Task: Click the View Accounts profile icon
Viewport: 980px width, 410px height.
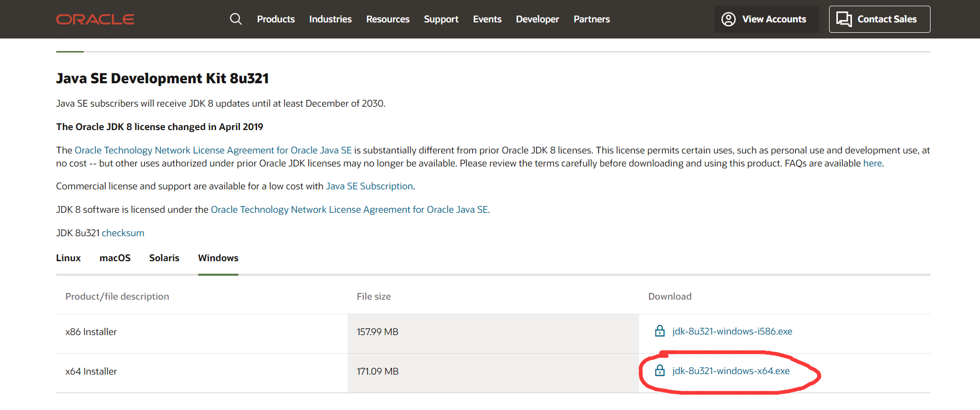Action: pyautogui.click(x=729, y=19)
